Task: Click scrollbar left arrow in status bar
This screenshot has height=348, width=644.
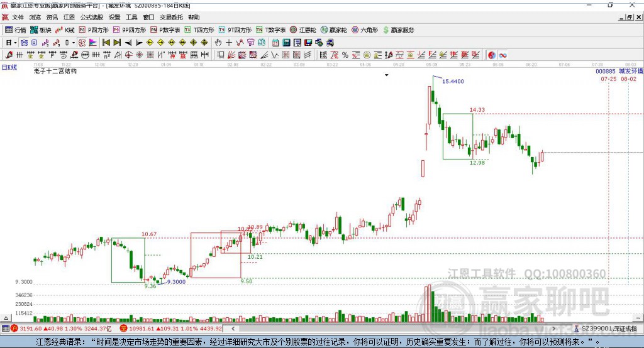Action: tap(233, 329)
